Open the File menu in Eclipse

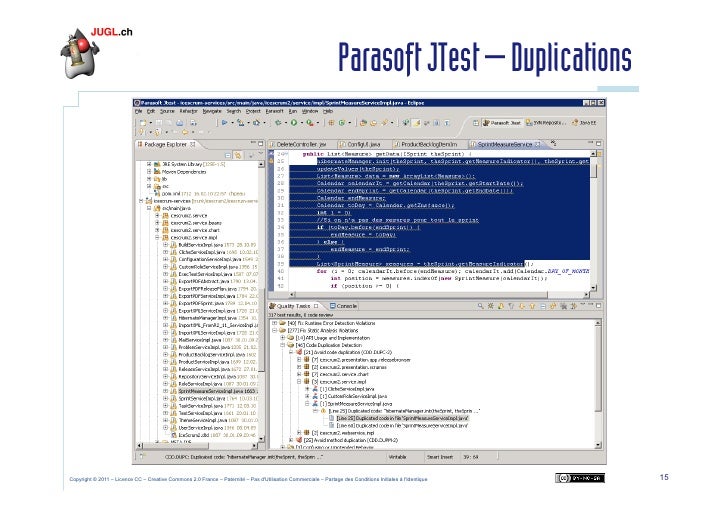pos(138,111)
